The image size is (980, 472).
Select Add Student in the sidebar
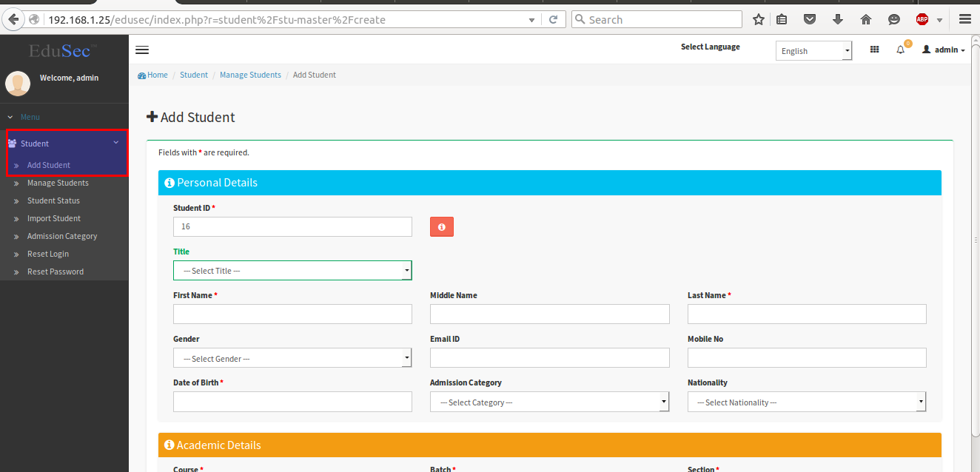point(49,165)
